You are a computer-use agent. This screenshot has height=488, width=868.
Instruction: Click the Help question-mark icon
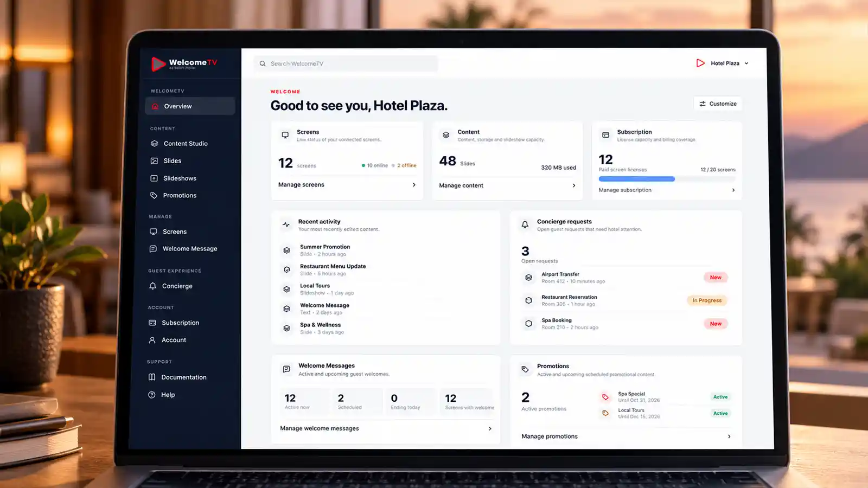[152, 395]
